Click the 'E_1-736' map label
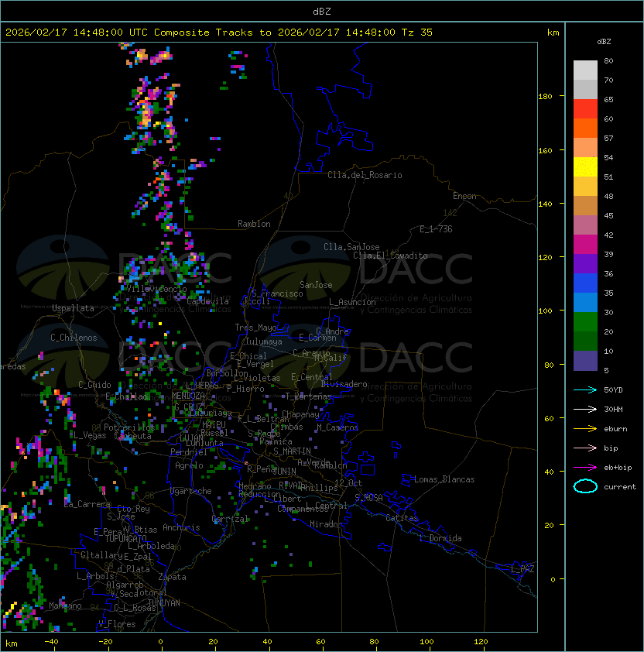The width and height of the screenshot is (644, 652). tap(436, 229)
